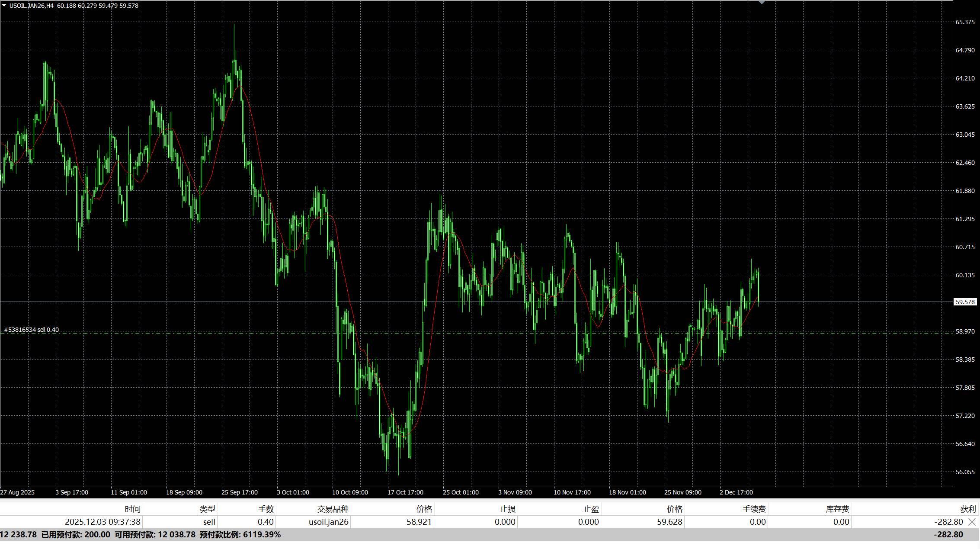Select the #53816534 sell 0.40 order line label
Image resolution: width=980 pixels, height=549 pixels.
pos(32,330)
